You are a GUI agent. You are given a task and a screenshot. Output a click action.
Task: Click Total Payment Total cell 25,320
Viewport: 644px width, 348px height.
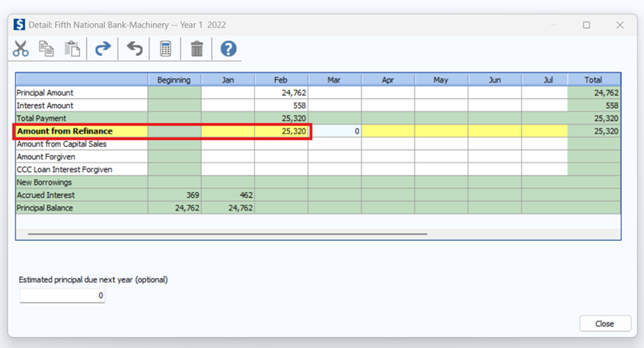594,118
